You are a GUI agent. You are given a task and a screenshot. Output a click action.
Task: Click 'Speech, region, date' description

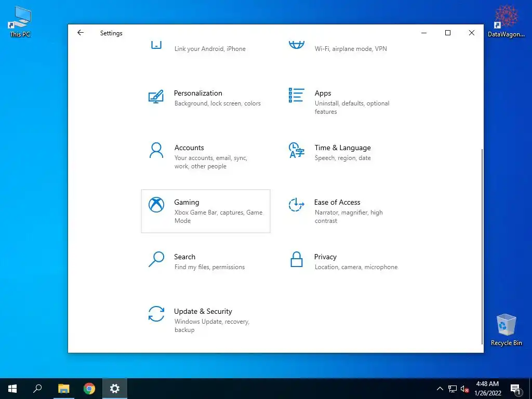click(342, 158)
